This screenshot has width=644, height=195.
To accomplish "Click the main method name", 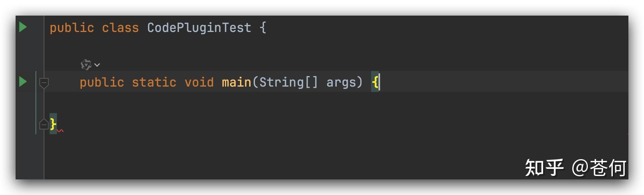I will click(236, 82).
